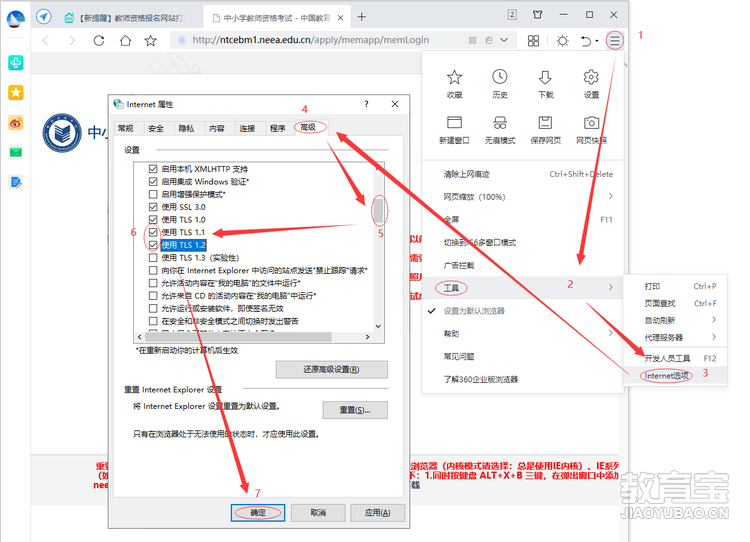The height and width of the screenshot is (542, 750).
Task: Click the settings list vertical scrollbar thumb
Action: (x=378, y=210)
